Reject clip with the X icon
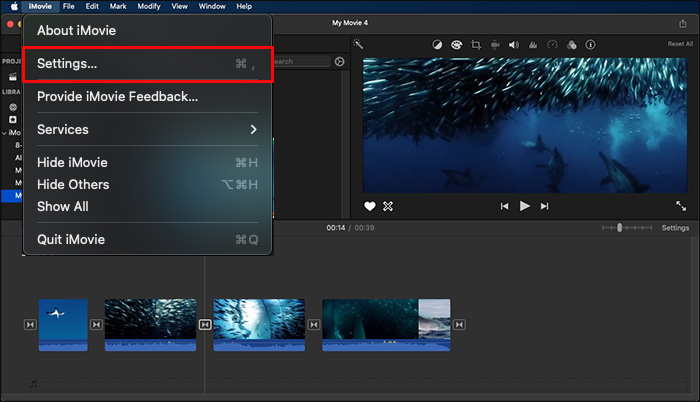 (388, 206)
